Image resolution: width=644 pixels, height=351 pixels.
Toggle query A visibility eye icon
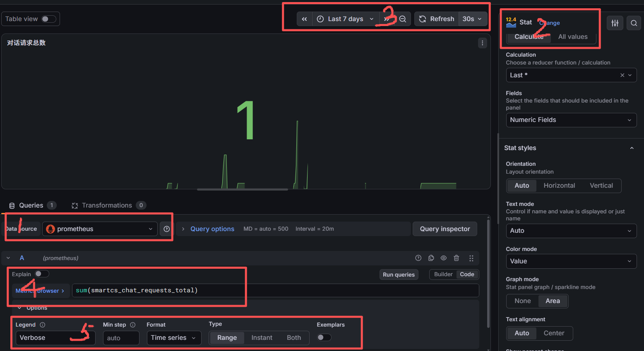443,258
